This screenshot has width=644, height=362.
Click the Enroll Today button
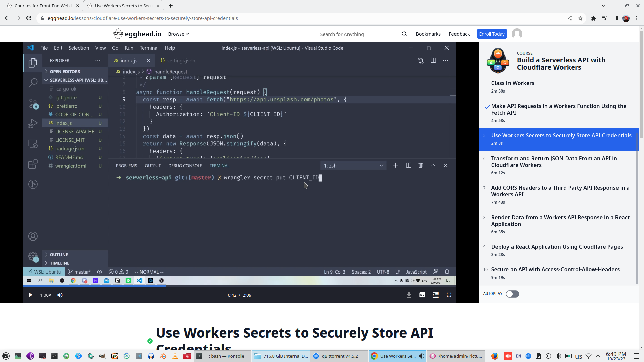pyautogui.click(x=491, y=34)
